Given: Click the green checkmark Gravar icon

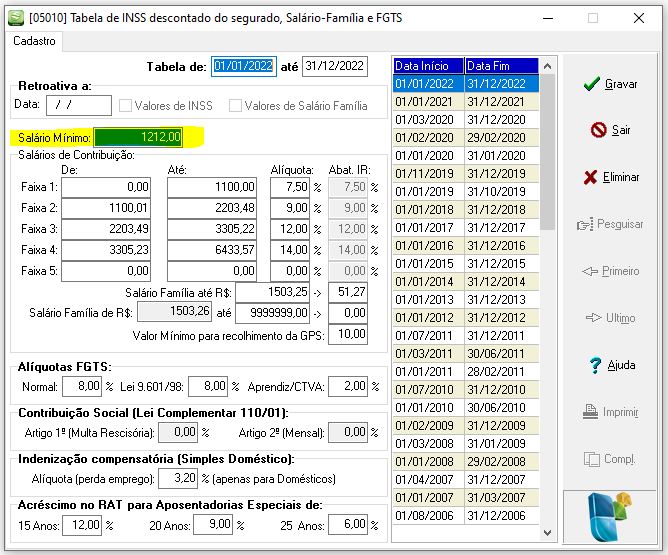Looking at the screenshot, I should point(592,83).
